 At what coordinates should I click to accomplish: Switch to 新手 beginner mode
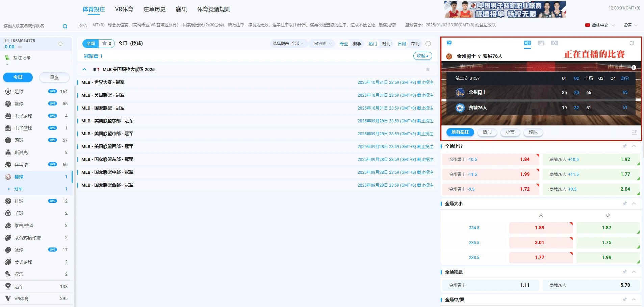[357, 44]
